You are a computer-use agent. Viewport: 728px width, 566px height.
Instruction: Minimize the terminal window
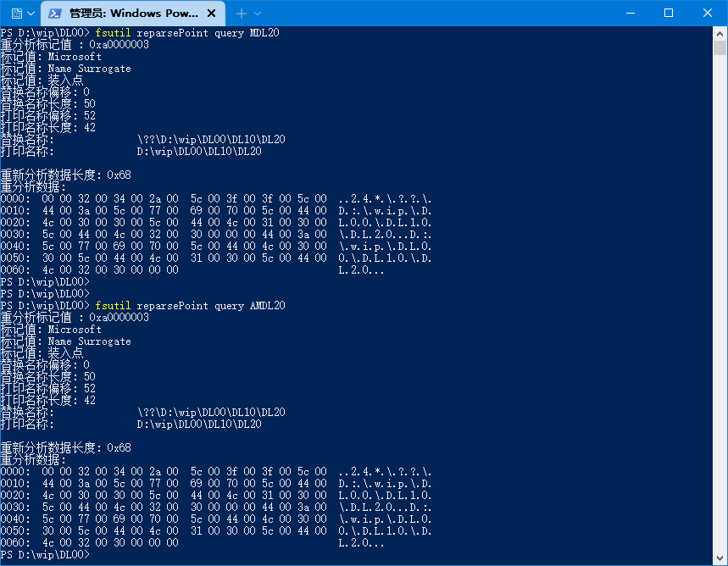pyautogui.click(x=630, y=13)
